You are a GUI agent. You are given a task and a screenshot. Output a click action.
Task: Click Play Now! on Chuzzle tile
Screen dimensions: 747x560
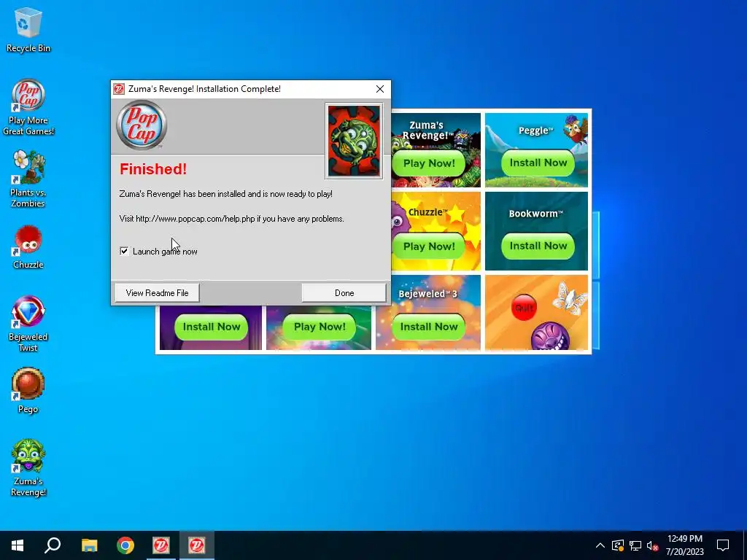[429, 246]
